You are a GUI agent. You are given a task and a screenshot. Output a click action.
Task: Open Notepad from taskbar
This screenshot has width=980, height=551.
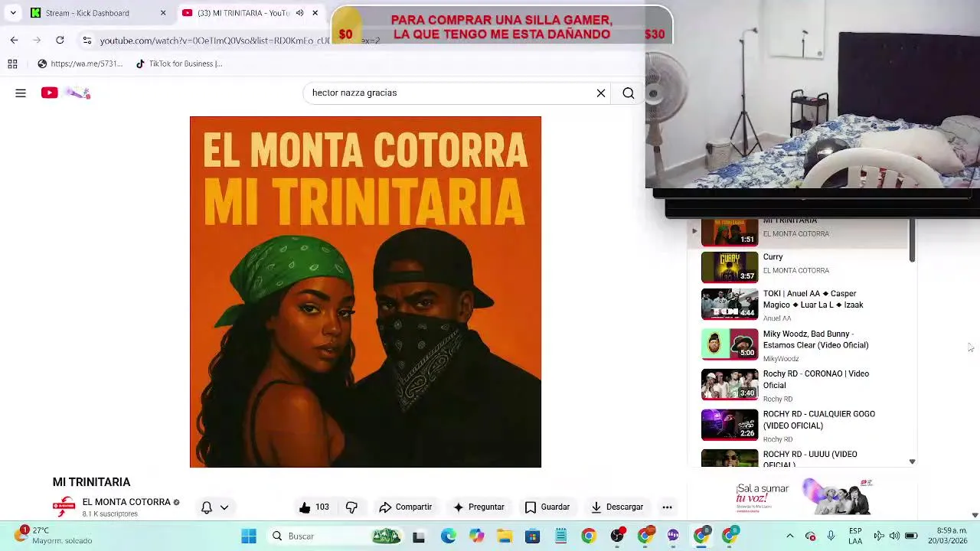coord(560,536)
